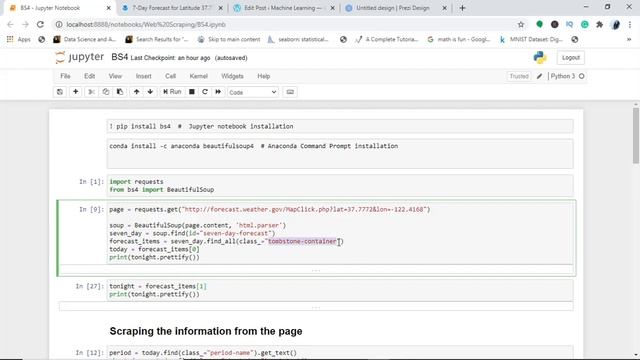The image size is (640, 360).
Task: Open the math is fun Google bookmark
Action: (x=459, y=40)
